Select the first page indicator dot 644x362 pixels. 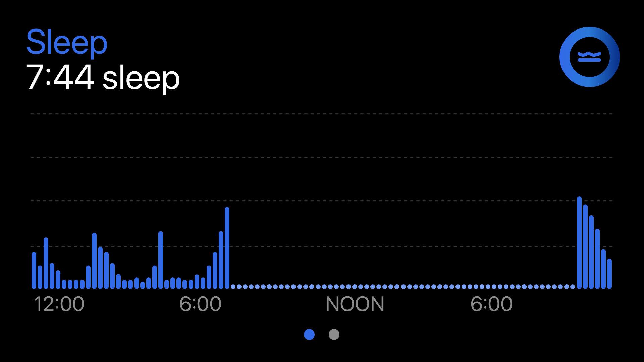[x=310, y=335]
